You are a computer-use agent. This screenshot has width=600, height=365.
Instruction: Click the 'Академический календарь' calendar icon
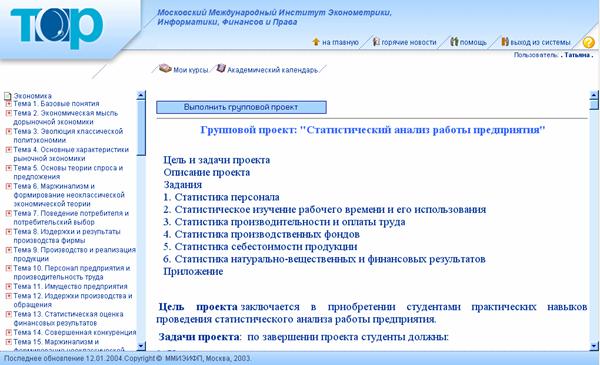tap(221, 68)
